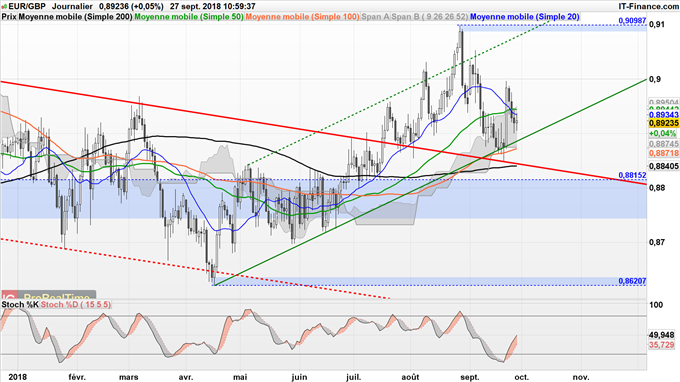Click the support level label 0,86207
This screenshot has height=382, width=680.
(x=632, y=281)
